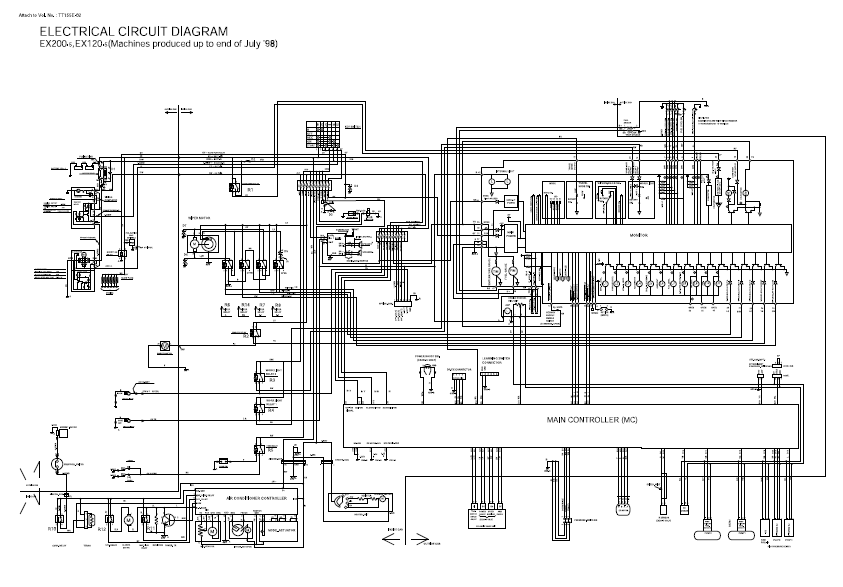The width and height of the screenshot is (843, 587).
Task: Click the R7 relay label
Action: pyautogui.click(x=262, y=303)
